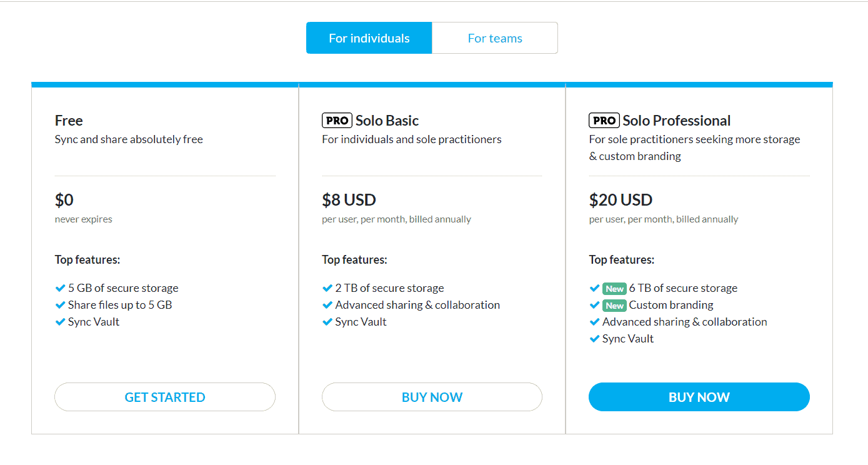Click checkmark beside Solo Professional's Sync Vault

coord(594,339)
